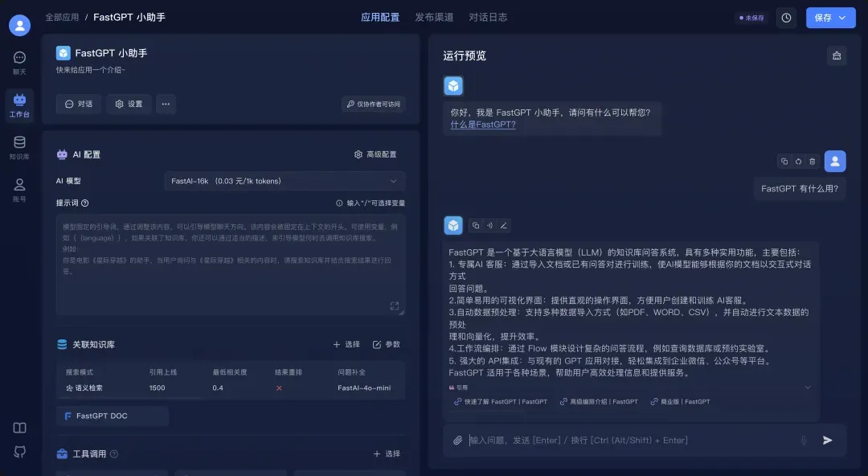This screenshot has width=868, height=476.
Task: Open the GitHub icon in sidebar
Action: pos(19,452)
